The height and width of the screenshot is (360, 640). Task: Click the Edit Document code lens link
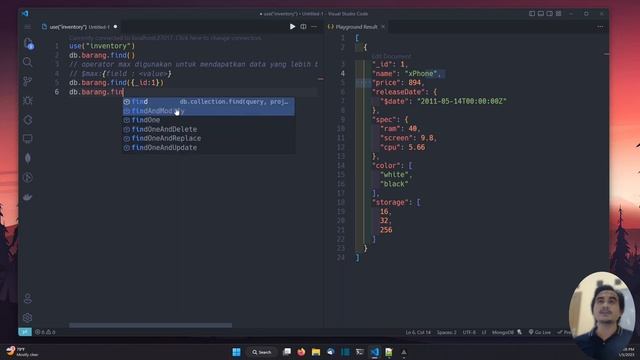click(391, 56)
